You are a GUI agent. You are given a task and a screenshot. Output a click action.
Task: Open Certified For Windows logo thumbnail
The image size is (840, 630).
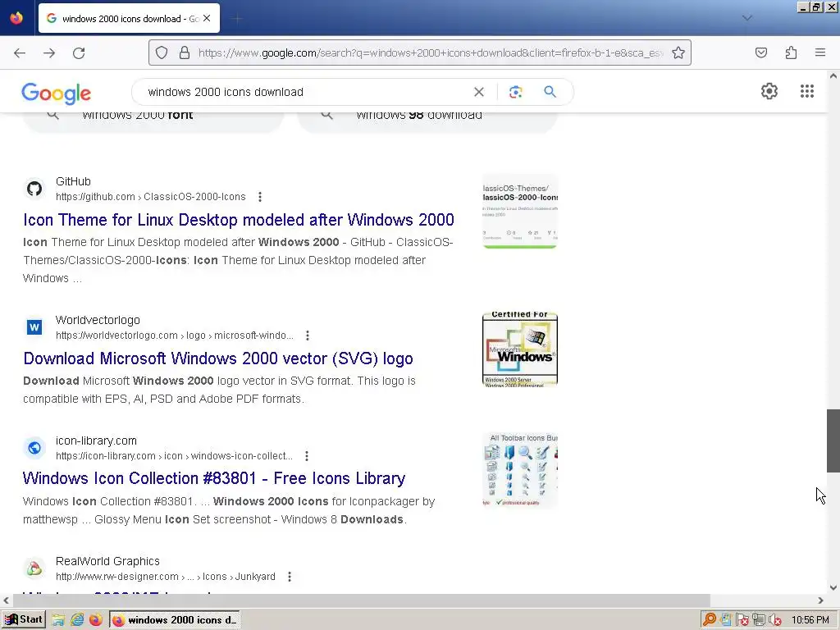tap(519, 349)
